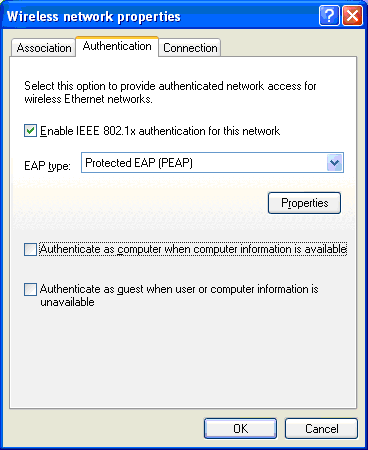Screen dimensions: 368x450
Task: Select the Authentication tab
Action: pyautogui.click(x=117, y=46)
